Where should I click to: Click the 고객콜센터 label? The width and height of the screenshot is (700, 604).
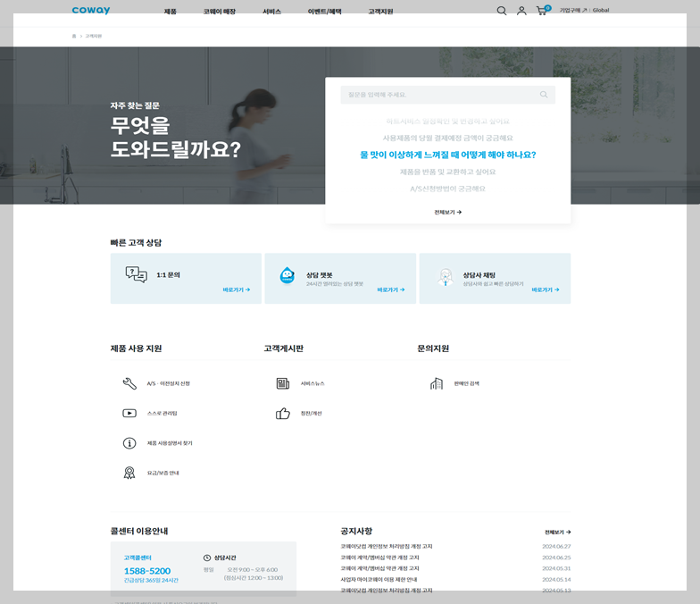click(x=137, y=558)
